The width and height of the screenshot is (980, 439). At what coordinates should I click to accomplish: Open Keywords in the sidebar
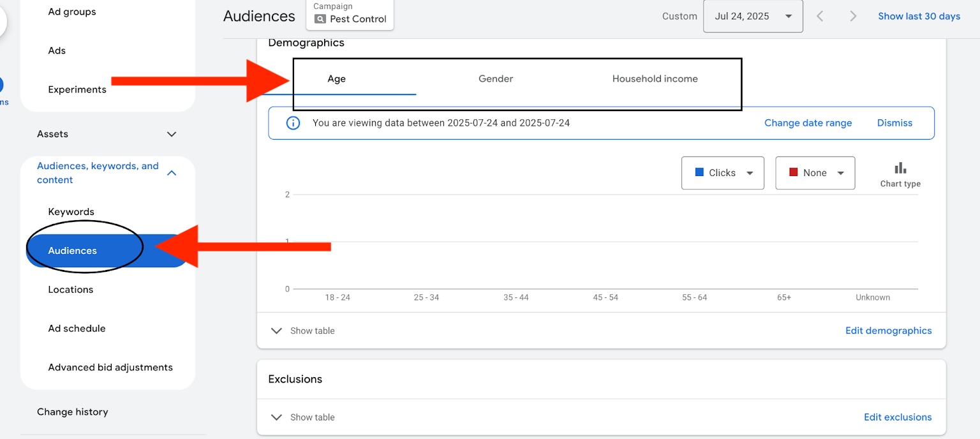(x=71, y=212)
